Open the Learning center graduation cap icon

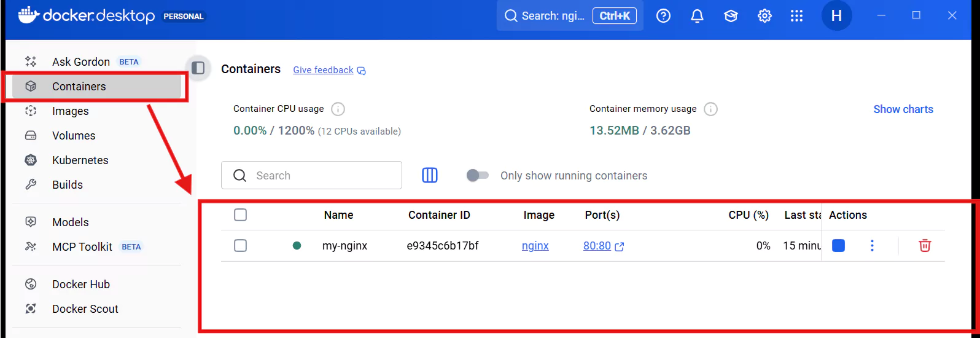point(731,16)
